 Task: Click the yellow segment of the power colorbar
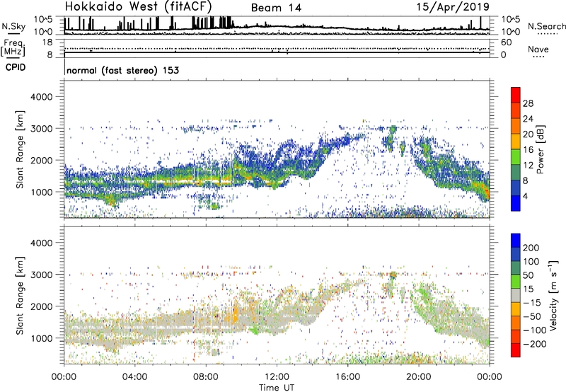[516, 142]
